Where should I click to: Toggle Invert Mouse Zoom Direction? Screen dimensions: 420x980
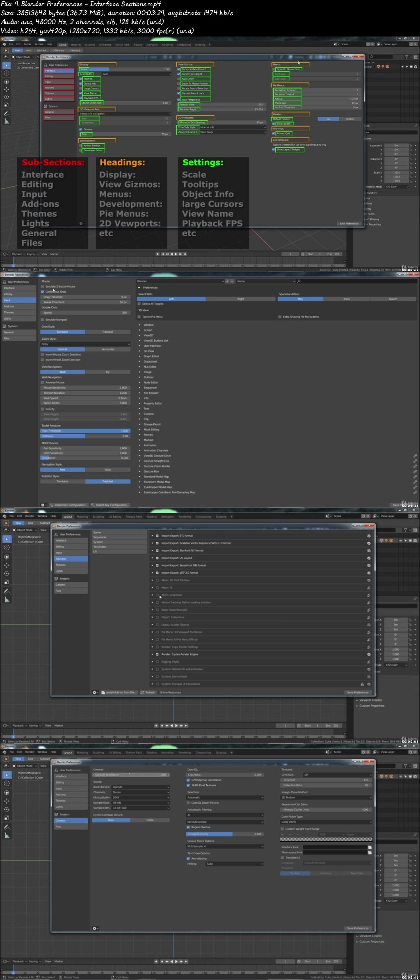click(42, 354)
